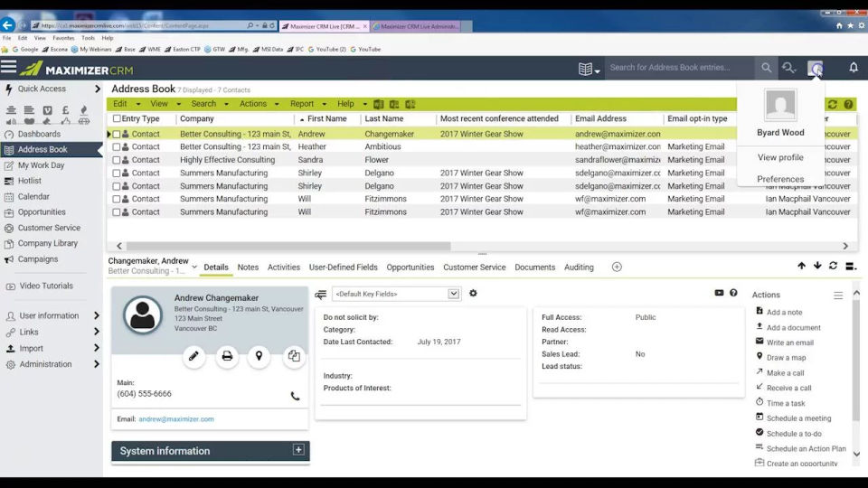Expand the System information section

[298, 449]
